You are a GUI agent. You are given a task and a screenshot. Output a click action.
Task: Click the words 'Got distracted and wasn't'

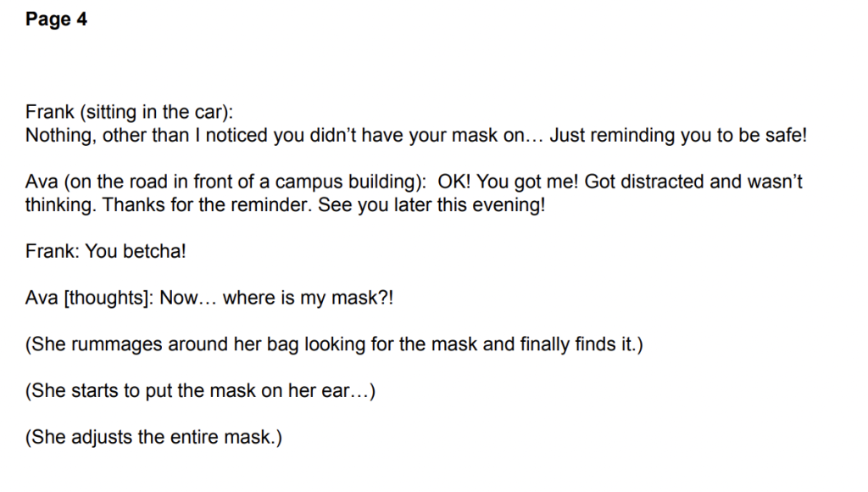point(693,182)
